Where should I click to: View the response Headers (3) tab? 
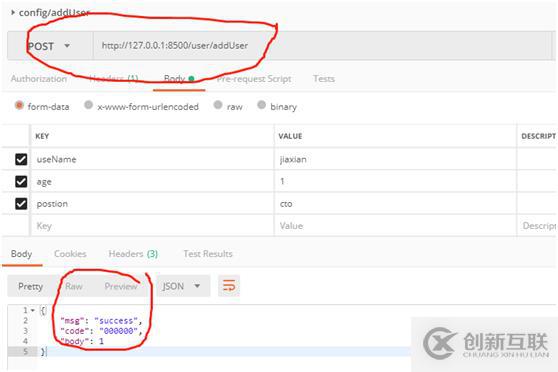tap(133, 254)
